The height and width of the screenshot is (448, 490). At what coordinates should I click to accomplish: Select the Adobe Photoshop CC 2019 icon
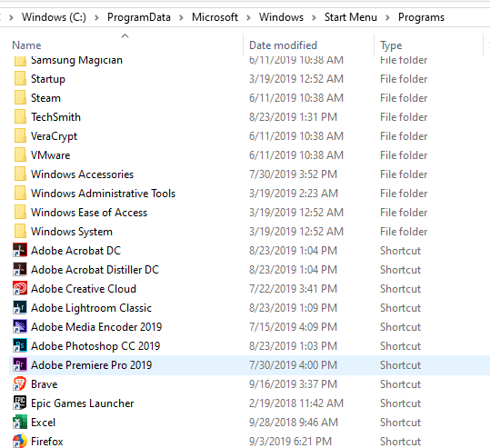[x=20, y=346]
